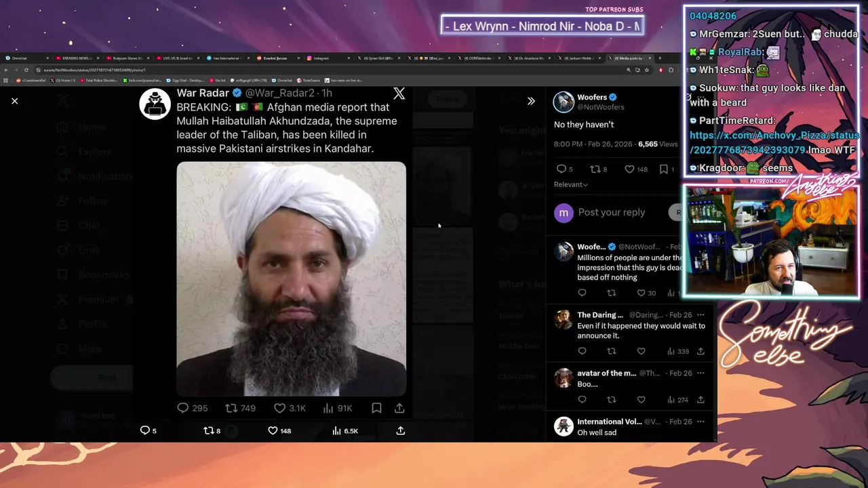The width and height of the screenshot is (868, 488).
Task: Open Anchovy_Pizza status link in stream chat
Action: pos(774,142)
